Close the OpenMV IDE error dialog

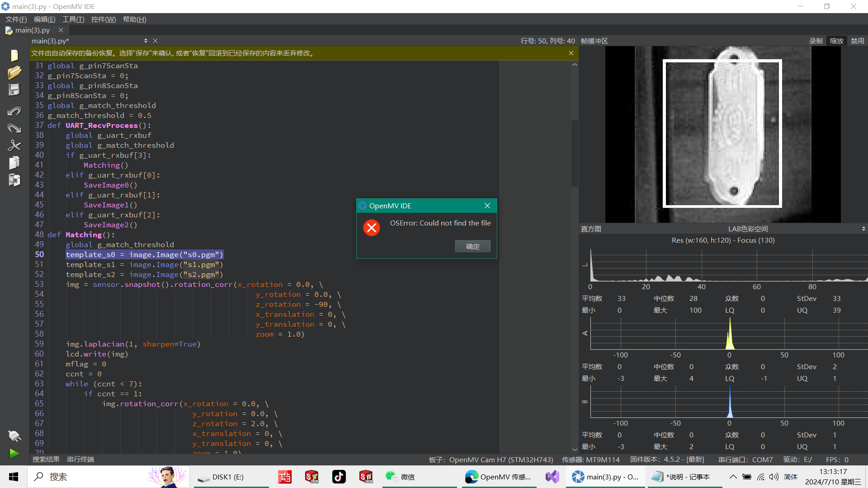tap(487, 206)
